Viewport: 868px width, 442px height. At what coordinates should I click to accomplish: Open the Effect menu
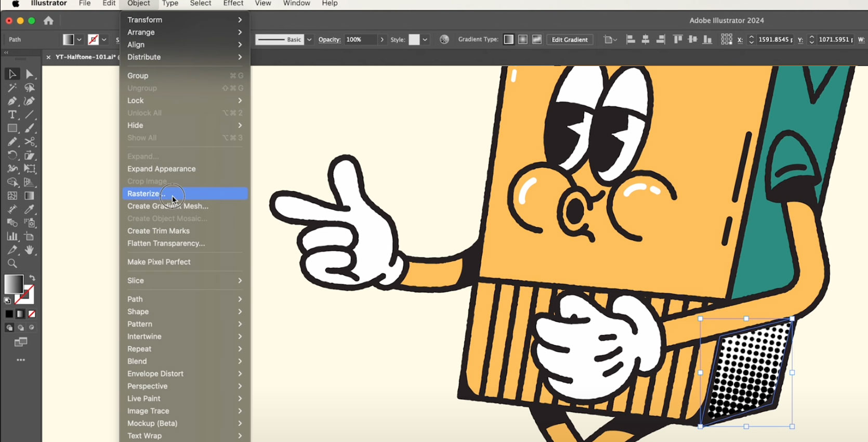click(233, 4)
